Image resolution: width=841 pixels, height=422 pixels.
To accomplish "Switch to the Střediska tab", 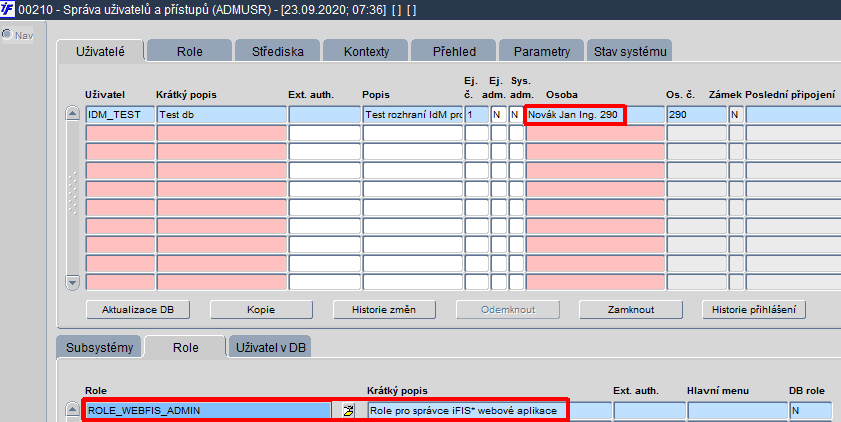I will click(277, 51).
